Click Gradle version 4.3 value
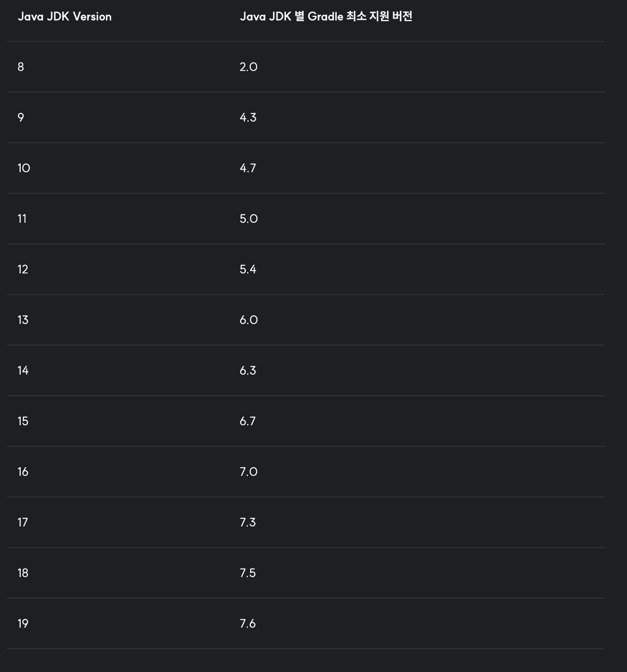The image size is (627, 672). (x=248, y=117)
